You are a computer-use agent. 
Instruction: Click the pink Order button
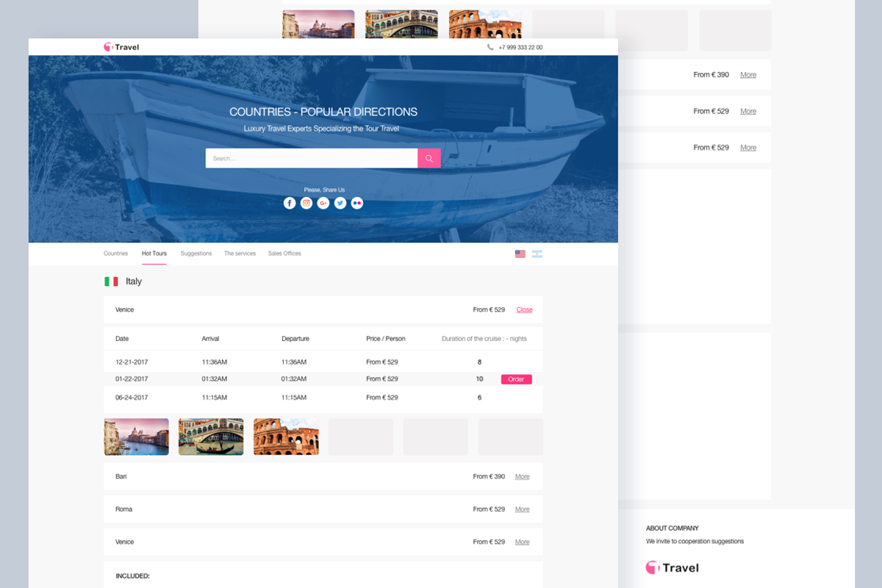tap(517, 379)
